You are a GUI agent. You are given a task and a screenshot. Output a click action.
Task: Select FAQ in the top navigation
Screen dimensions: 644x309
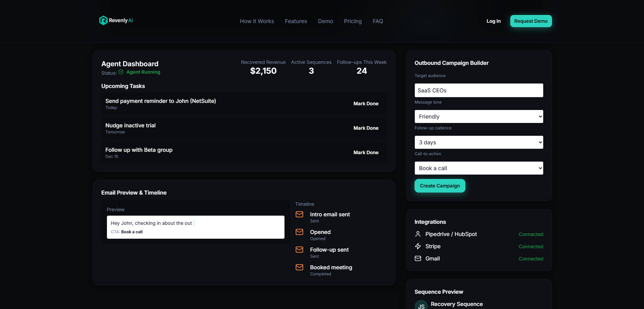coord(378,21)
